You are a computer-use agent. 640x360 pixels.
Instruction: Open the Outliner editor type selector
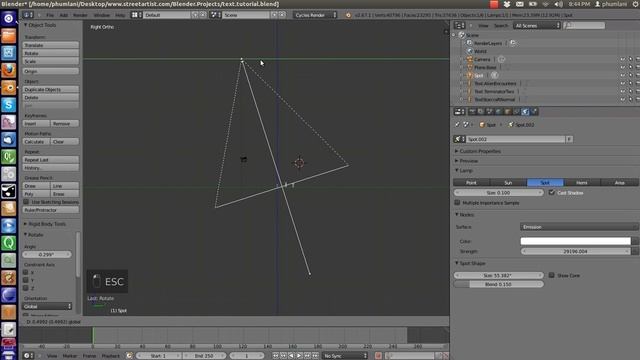click(x=460, y=25)
